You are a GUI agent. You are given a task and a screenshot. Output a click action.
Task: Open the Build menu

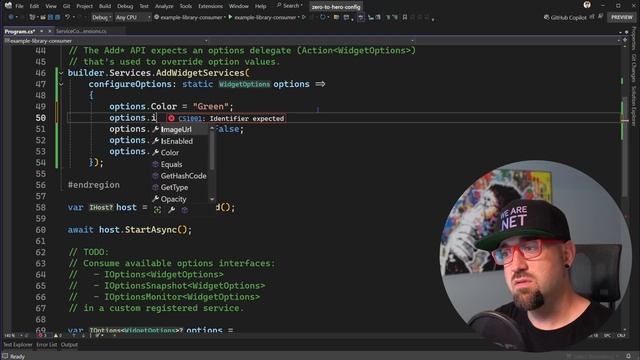[105, 6]
